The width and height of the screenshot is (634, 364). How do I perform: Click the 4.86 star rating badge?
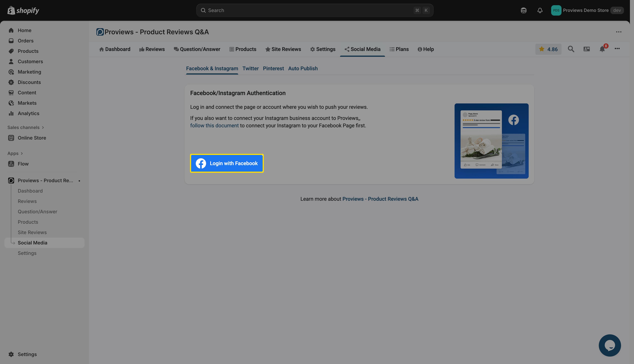(x=548, y=49)
